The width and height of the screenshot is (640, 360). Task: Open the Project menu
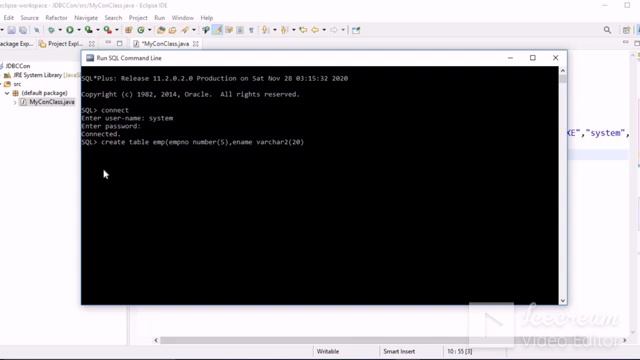[138, 18]
